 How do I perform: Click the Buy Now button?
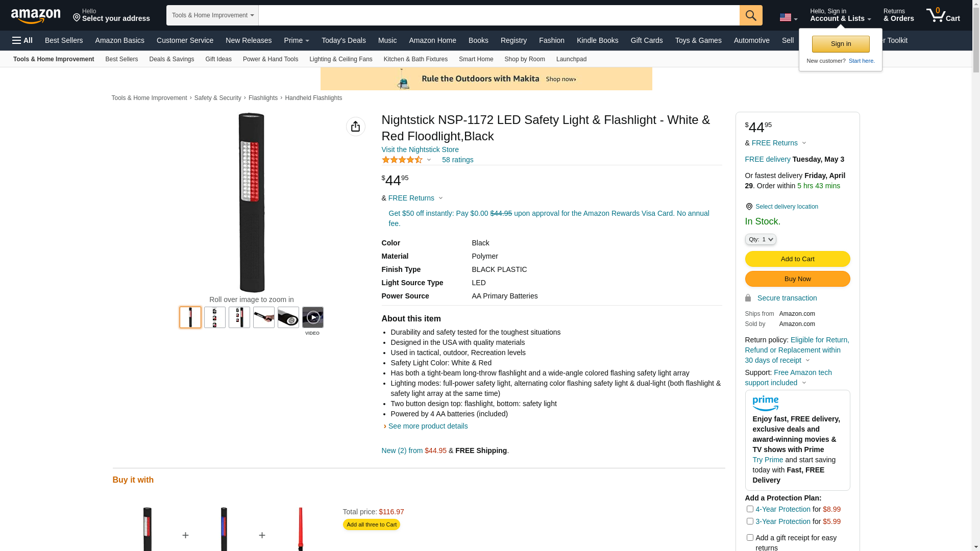(797, 279)
